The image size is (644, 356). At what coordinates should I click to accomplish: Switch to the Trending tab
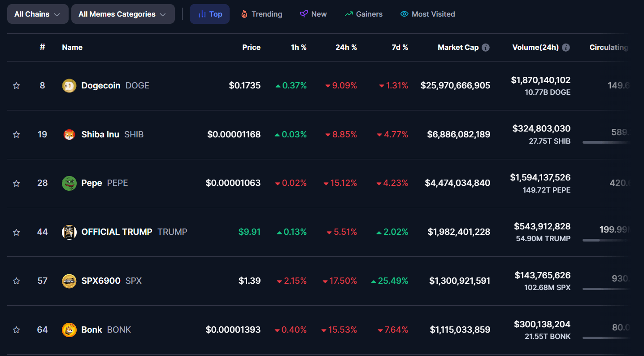point(261,14)
